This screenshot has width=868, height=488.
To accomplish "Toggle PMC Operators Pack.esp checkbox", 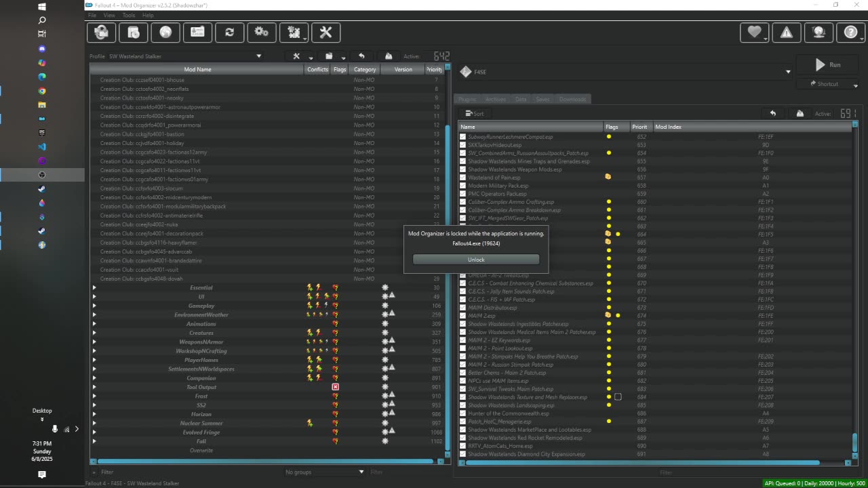I will (463, 194).
